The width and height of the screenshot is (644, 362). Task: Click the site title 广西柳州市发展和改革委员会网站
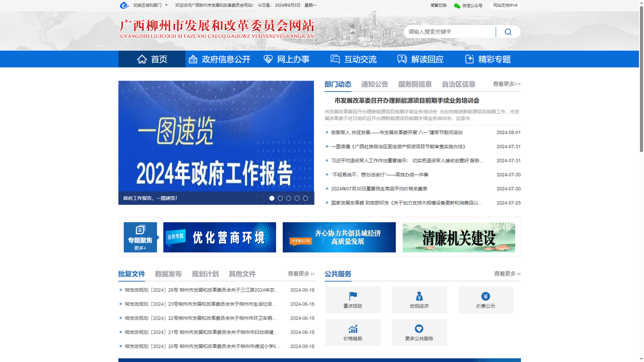(x=217, y=29)
